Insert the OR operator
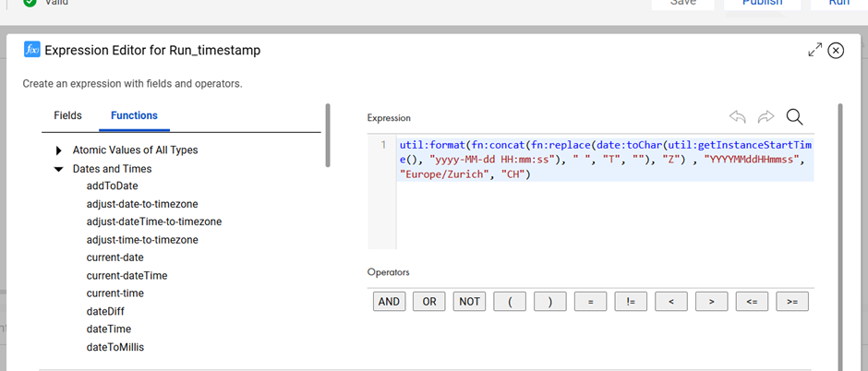This screenshot has width=868, height=371. tap(429, 302)
